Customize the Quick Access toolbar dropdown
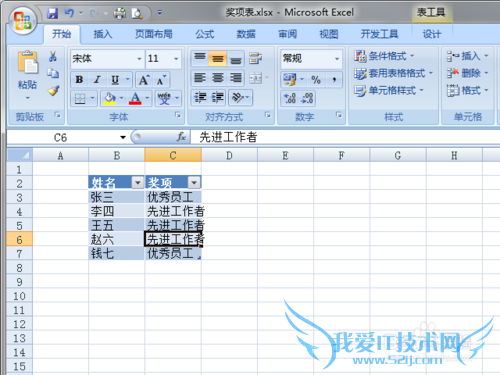Screen dimensions: 500x375 click(x=160, y=13)
